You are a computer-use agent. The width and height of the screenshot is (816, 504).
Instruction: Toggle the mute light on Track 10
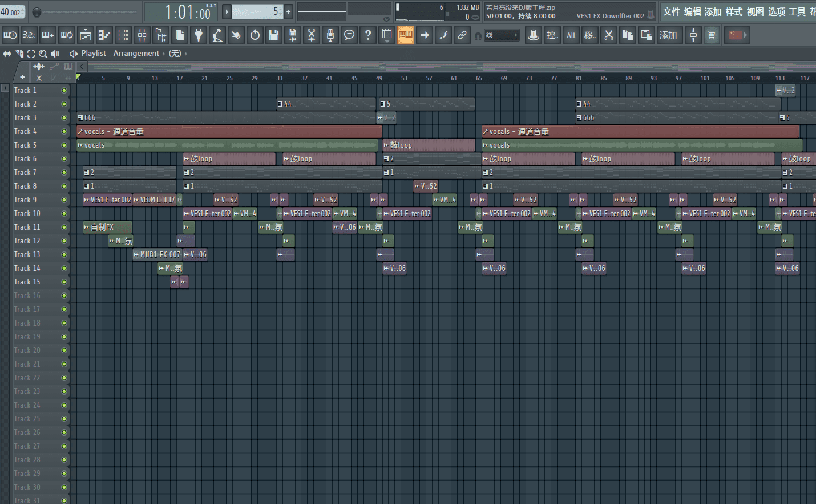[64, 213]
